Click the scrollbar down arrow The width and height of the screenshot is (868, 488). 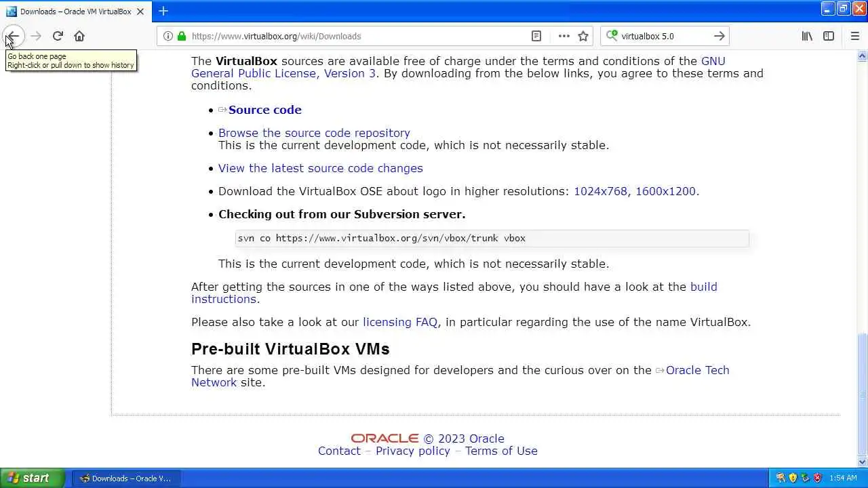pyautogui.click(x=862, y=462)
